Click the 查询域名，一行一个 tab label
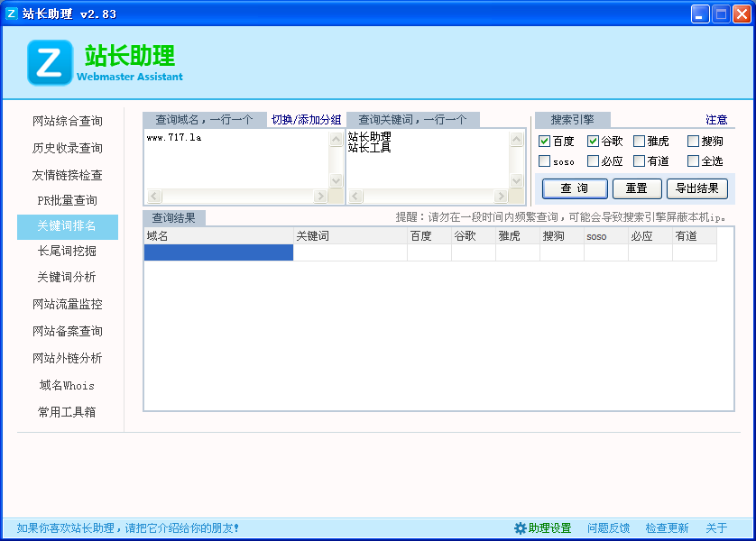This screenshot has width=756, height=541. (205, 120)
